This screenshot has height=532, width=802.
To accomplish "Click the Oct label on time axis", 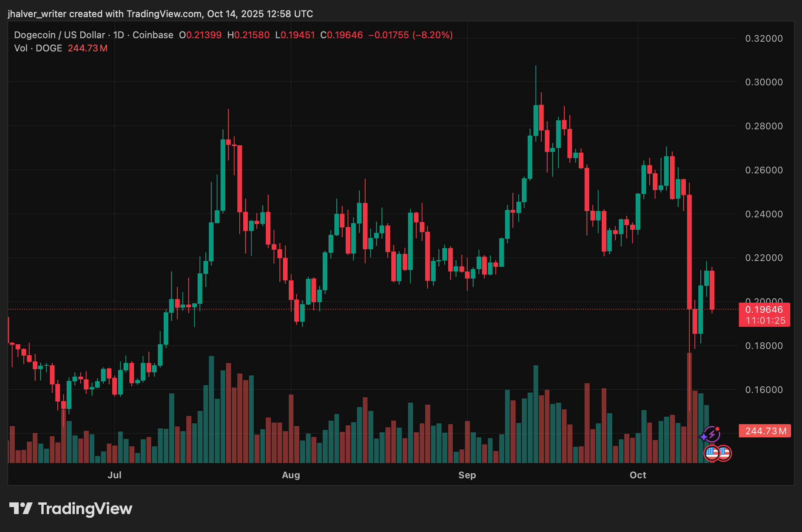I will pyautogui.click(x=638, y=475).
